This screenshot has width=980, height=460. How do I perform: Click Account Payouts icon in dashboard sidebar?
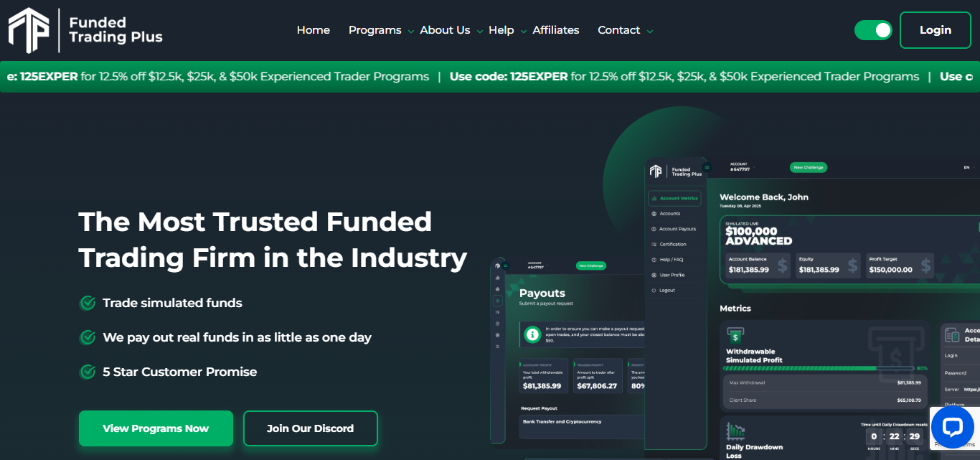coord(654,229)
